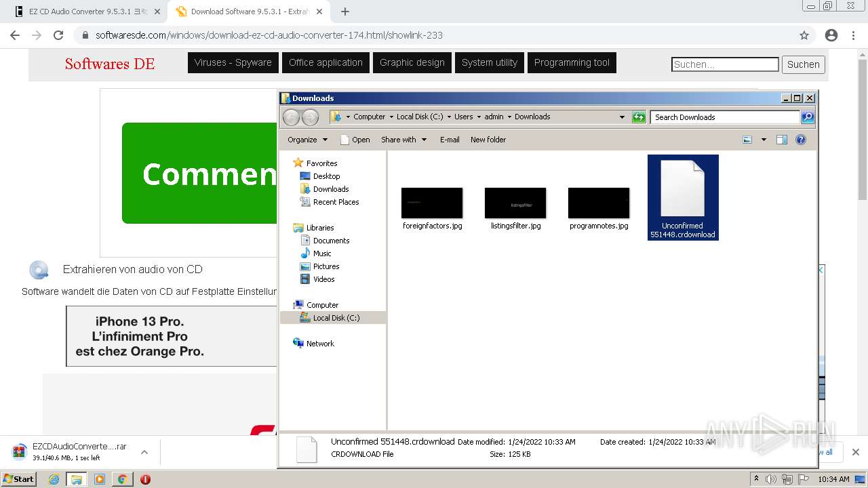Show the preview pane icon
Screen dimensions: 868x488
(x=782, y=140)
